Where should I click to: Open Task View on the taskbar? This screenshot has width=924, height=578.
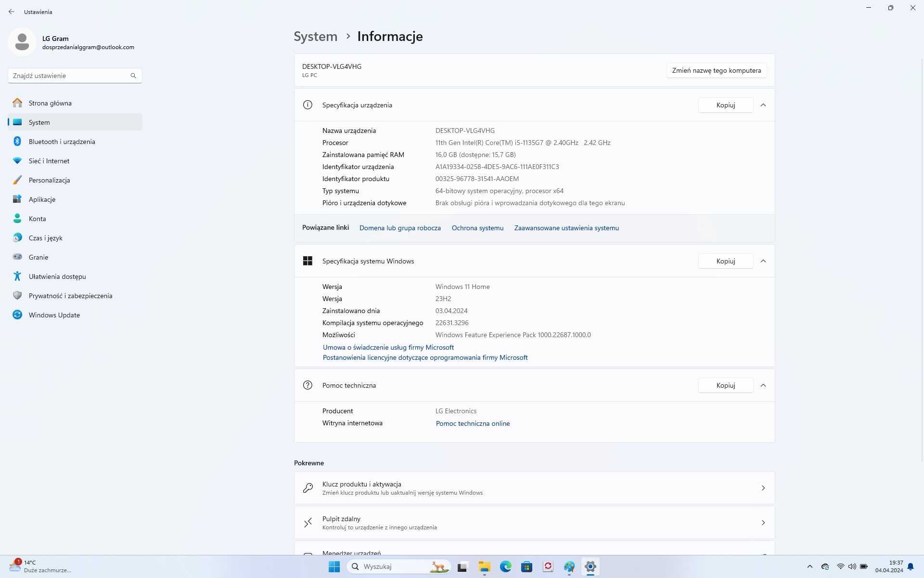coord(463,566)
